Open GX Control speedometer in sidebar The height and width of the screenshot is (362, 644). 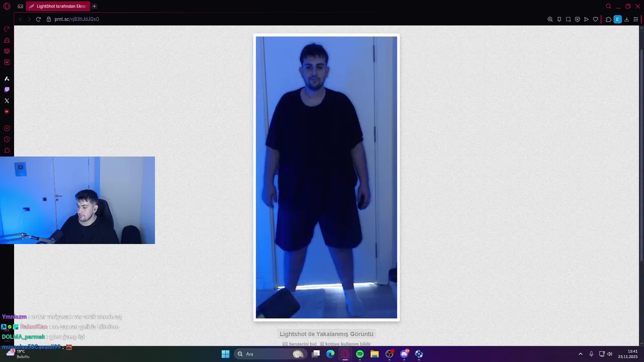tap(7, 29)
